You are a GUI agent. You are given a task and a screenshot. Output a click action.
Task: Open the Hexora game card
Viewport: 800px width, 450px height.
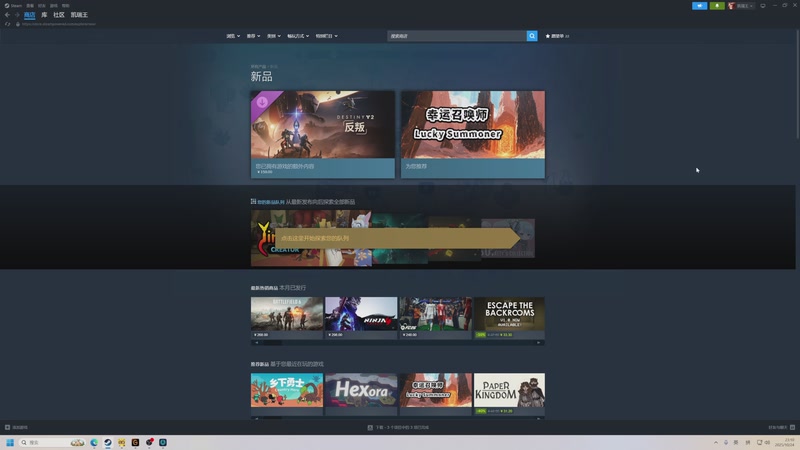point(361,393)
